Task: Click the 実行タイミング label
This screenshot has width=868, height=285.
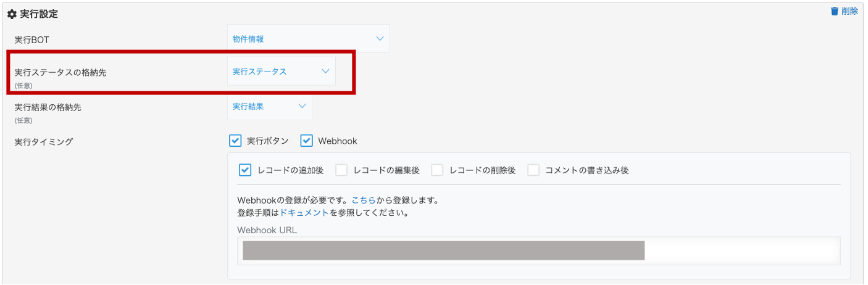Action: (x=44, y=141)
